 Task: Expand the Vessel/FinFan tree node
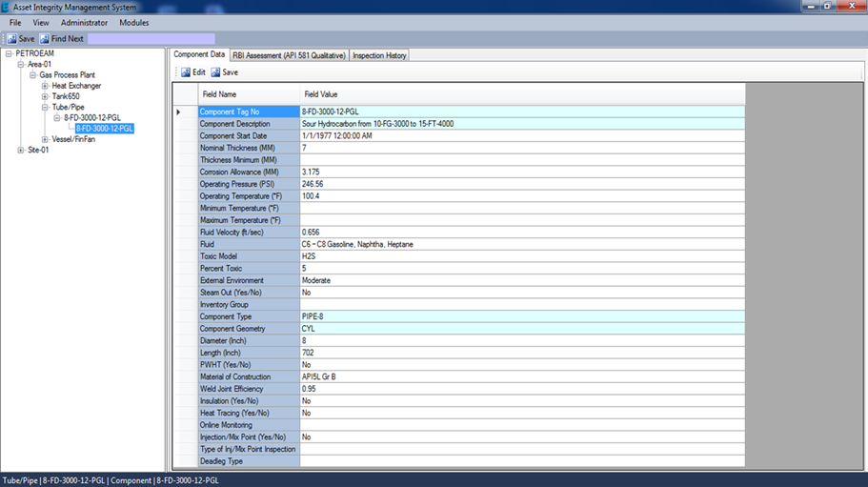[45, 139]
